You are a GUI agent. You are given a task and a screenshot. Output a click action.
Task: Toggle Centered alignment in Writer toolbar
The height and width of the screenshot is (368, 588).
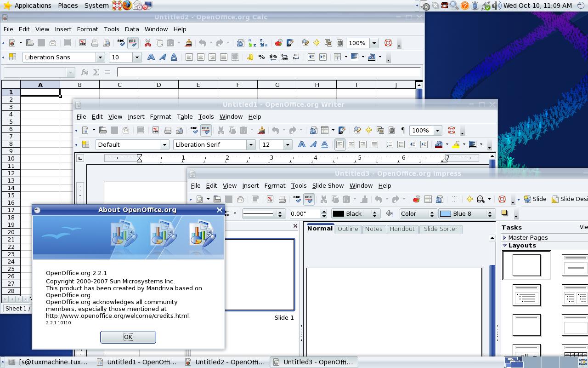tap(351, 144)
